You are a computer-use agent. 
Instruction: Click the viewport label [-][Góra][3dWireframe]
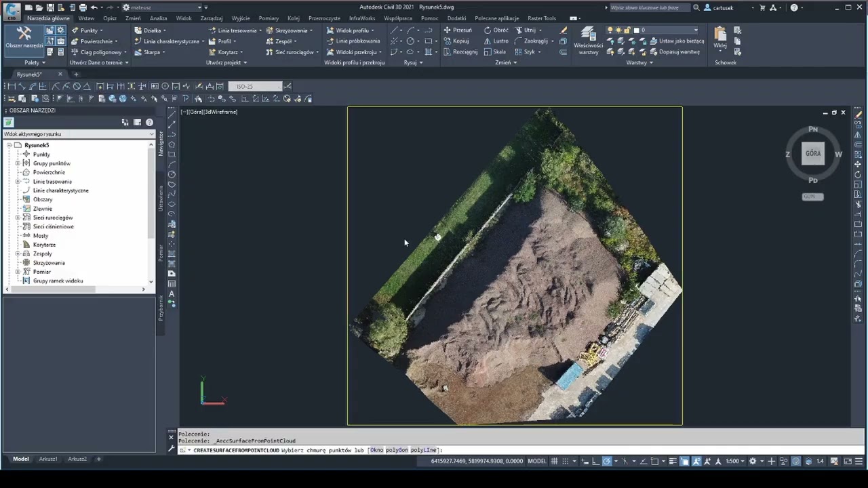click(x=209, y=112)
